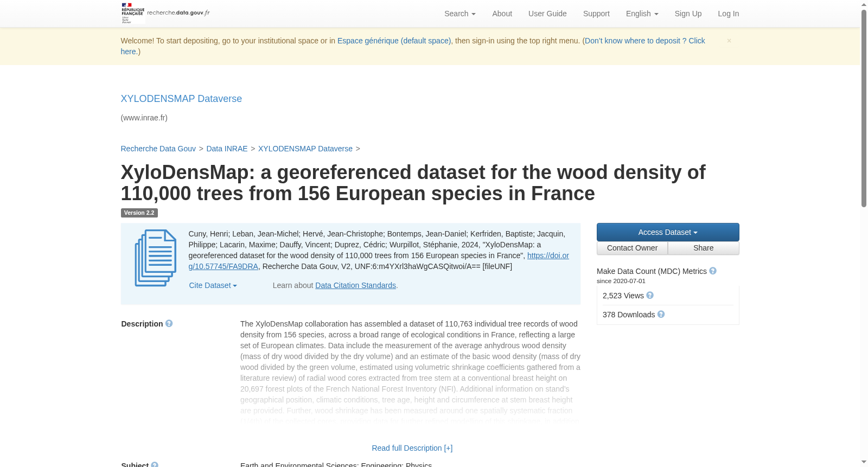The height and width of the screenshot is (467, 868).
Task: Open the English language dropdown
Action: [642, 14]
